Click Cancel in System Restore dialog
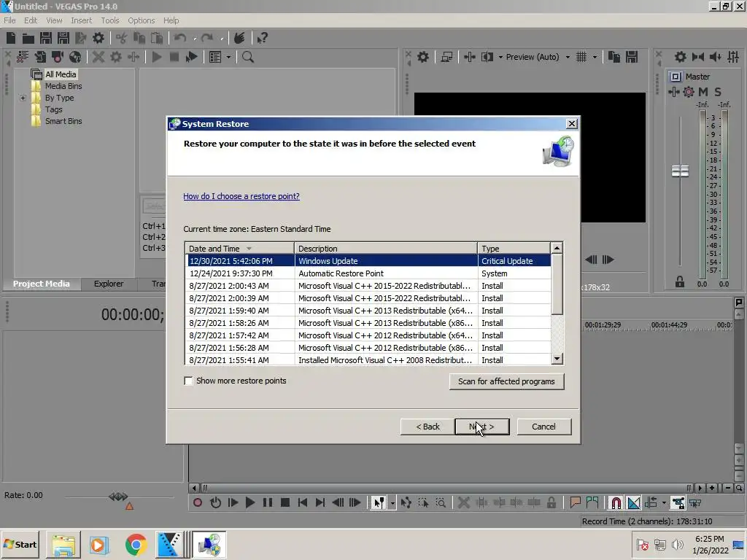Viewport: 747px width, 560px height. coord(543,427)
